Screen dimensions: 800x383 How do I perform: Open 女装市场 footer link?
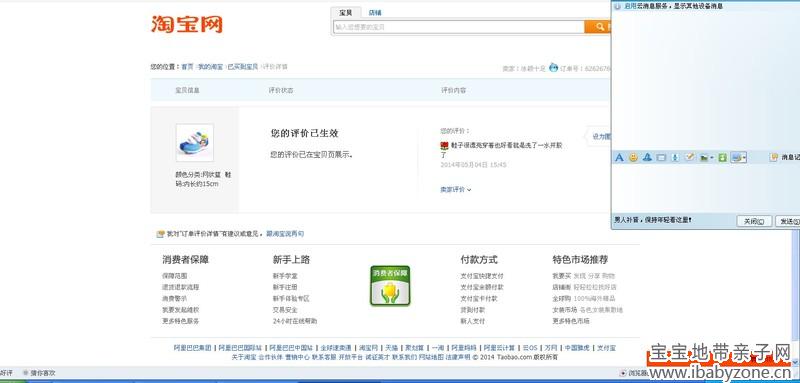point(565,310)
